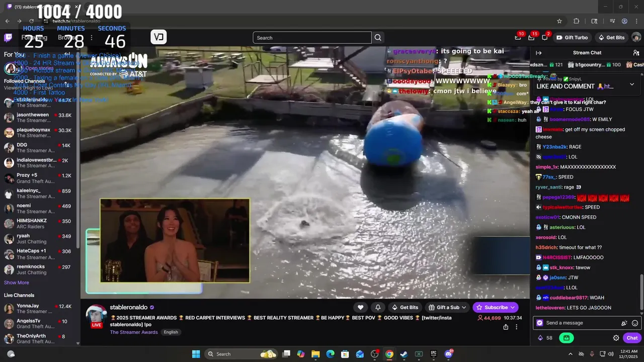Toggle the microphone icon in the system tray
Screen dimensions: 644x362
[592, 354]
